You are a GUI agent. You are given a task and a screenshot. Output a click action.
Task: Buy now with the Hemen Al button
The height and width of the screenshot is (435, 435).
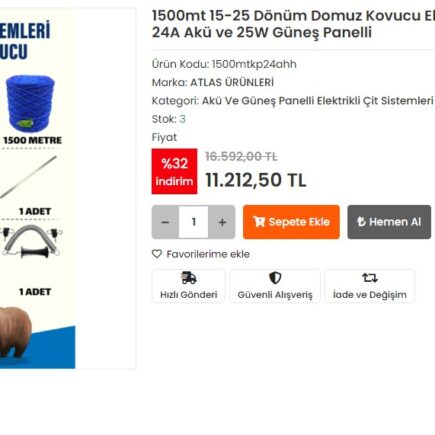click(389, 222)
